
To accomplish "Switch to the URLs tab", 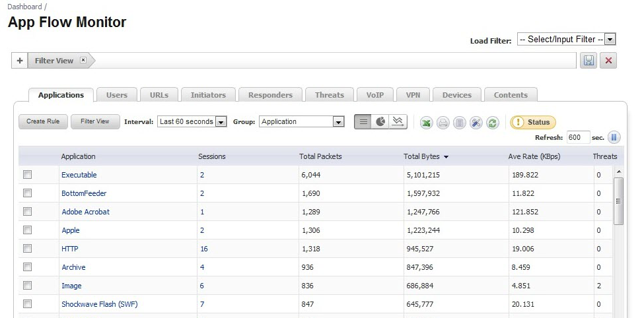I will click(159, 95).
